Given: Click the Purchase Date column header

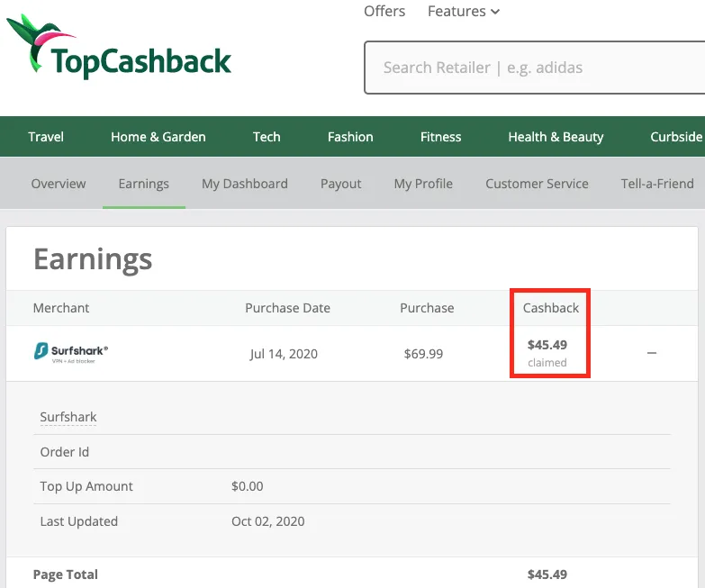Looking at the screenshot, I should pos(288,308).
